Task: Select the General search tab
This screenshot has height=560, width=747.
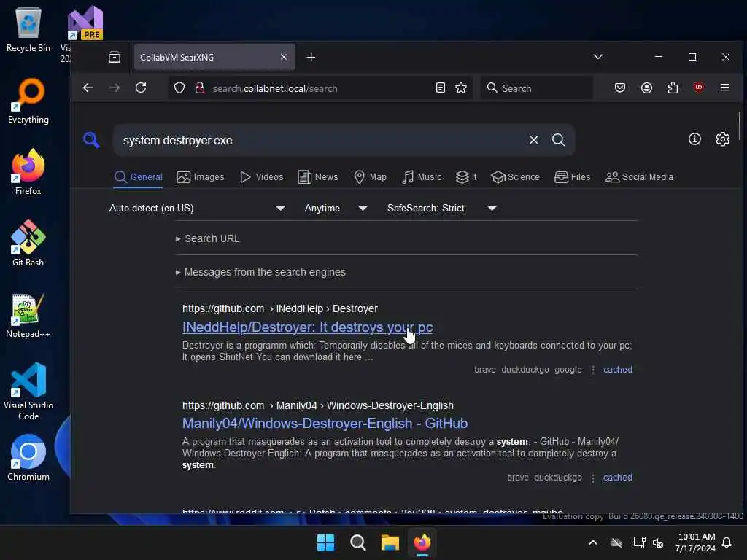Action: [138, 177]
